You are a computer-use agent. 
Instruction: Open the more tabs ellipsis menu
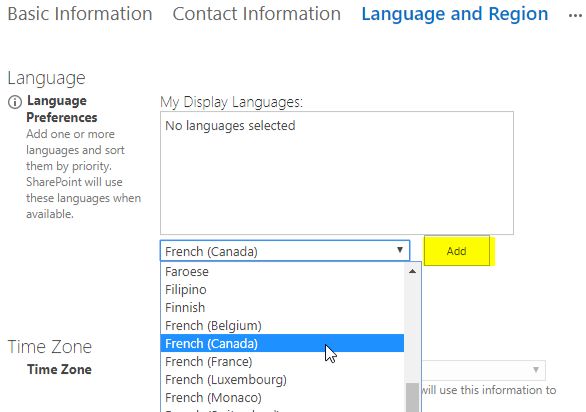pyautogui.click(x=575, y=16)
